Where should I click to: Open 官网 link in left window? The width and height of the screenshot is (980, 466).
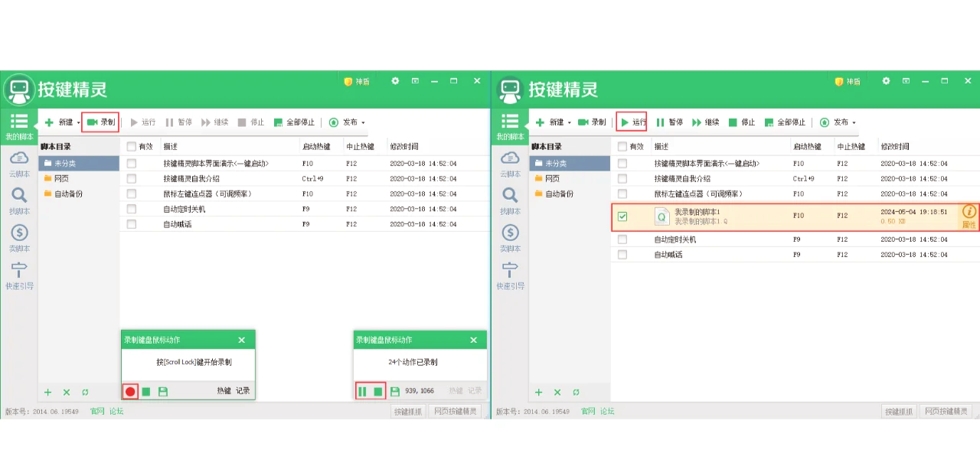(x=96, y=412)
